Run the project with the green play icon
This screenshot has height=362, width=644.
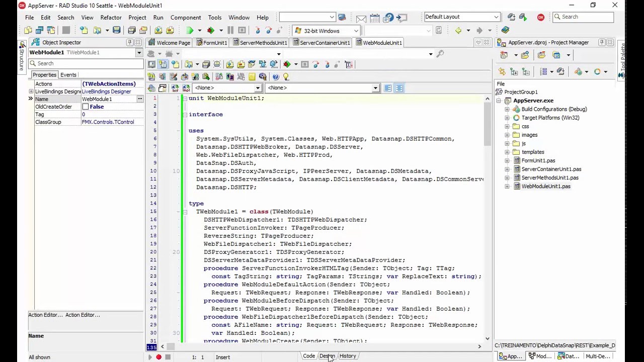(x=190, y=31)
